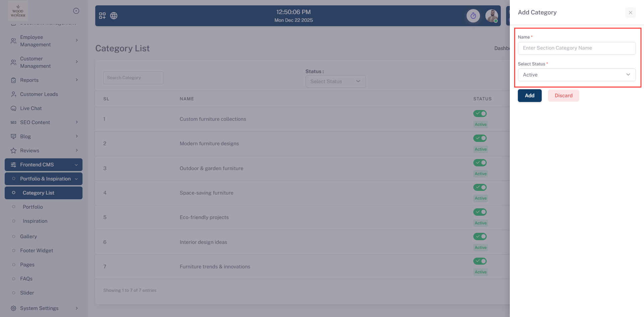Disable the Interior design ideas category
This screenshot has height=317, width=644.
(x=480, y=236)
